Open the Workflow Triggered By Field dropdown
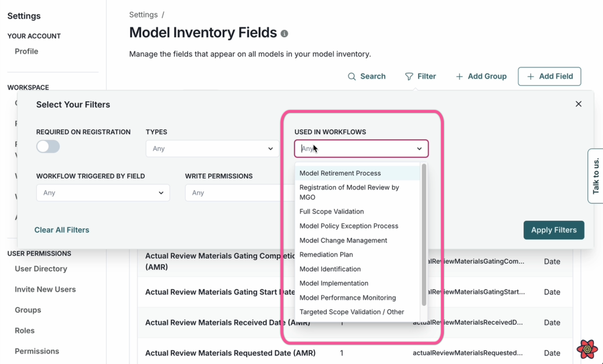 coord(103,192)
